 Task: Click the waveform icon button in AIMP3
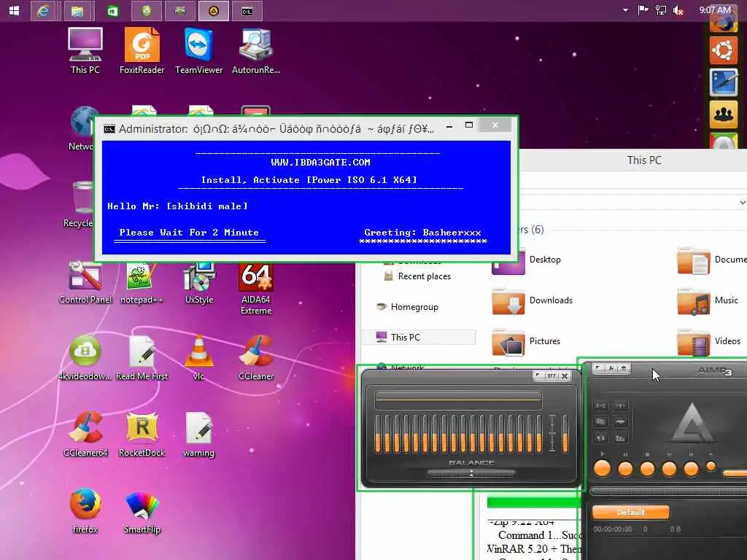coord(620,421)
